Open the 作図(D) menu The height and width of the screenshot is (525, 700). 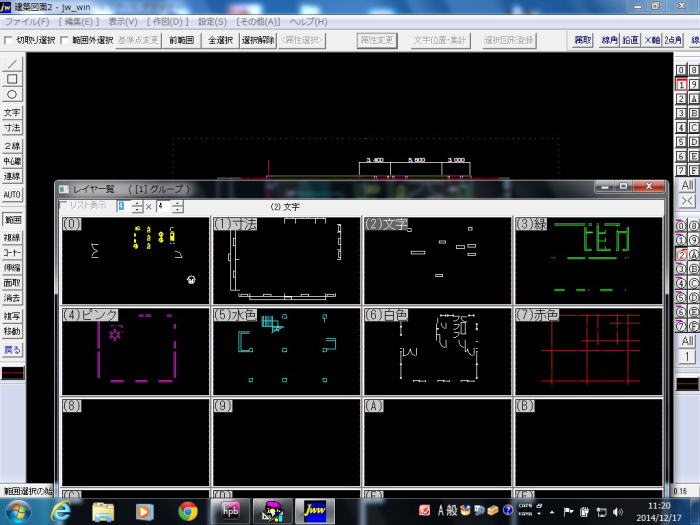point(168,21)
